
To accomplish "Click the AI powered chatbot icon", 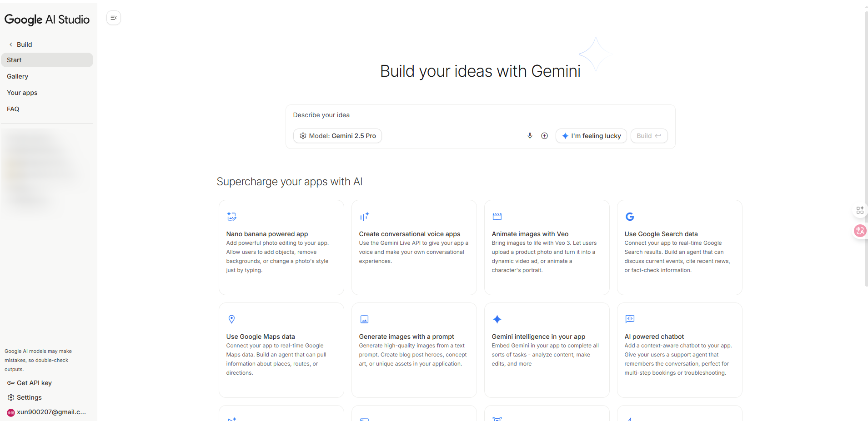I will point(630,319).
